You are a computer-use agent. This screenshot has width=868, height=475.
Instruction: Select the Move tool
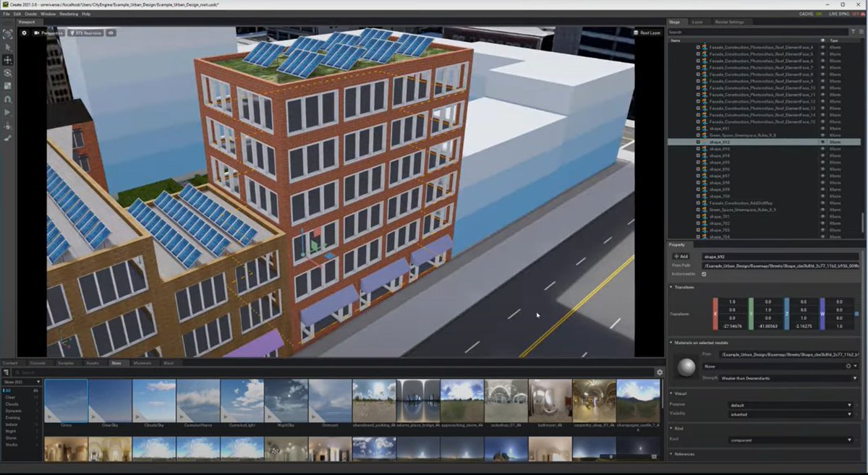[x=7, y=60]
